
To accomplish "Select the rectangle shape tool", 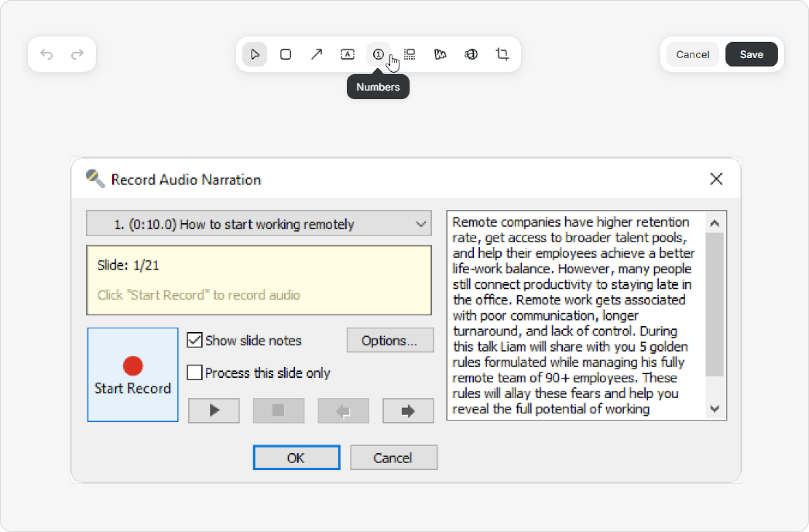I will (286, 54).
